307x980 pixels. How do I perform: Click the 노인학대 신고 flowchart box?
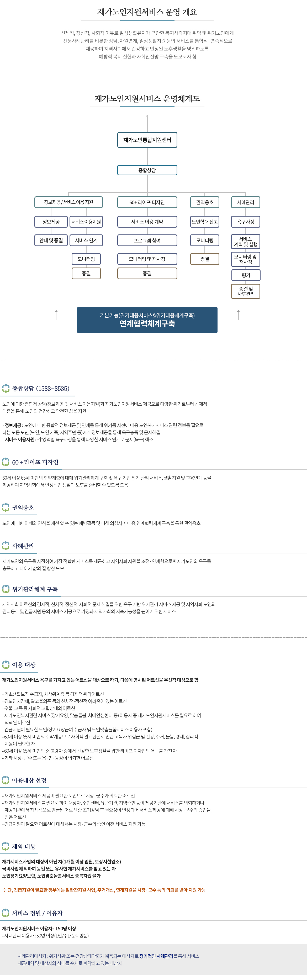(205, 222)
